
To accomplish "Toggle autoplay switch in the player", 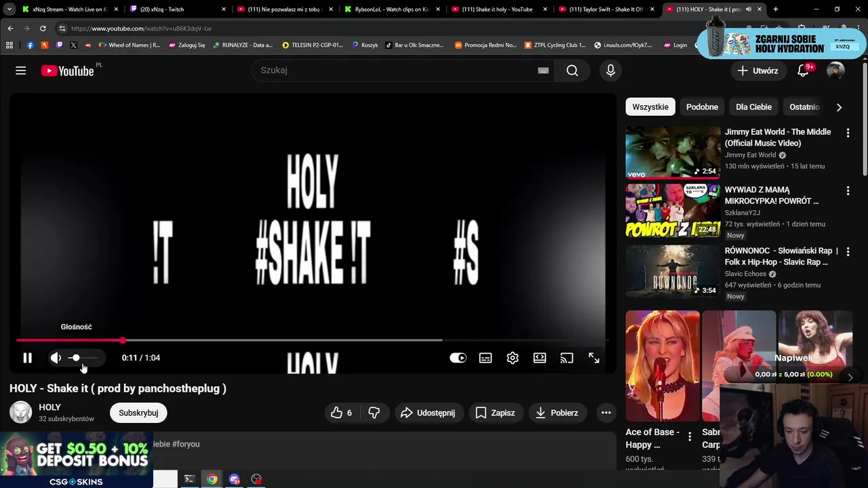I will click(458, 358).
